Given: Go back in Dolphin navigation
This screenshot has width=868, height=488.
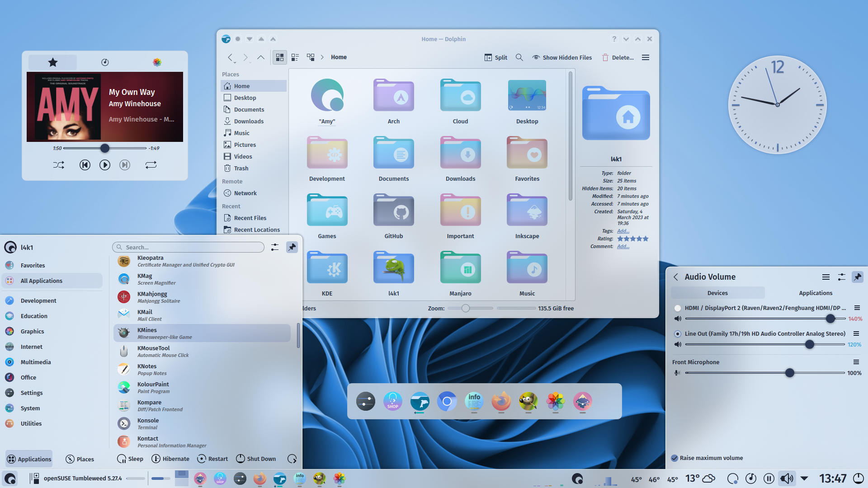Looking at the screenshot, I should (x=231, y=57).
